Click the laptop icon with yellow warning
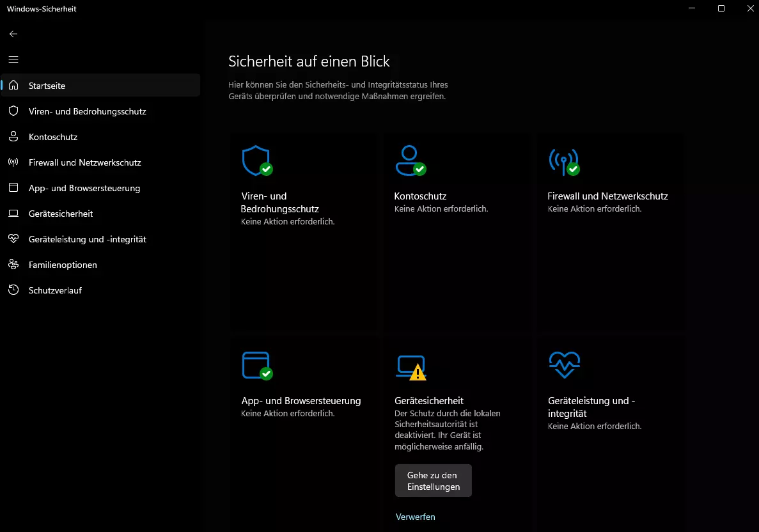 411,368
